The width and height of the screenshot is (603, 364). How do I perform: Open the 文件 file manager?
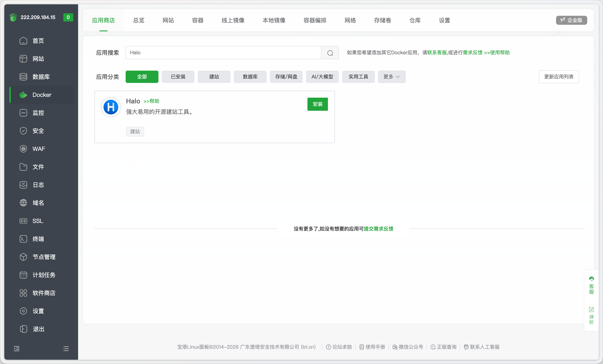coord(38,167)
